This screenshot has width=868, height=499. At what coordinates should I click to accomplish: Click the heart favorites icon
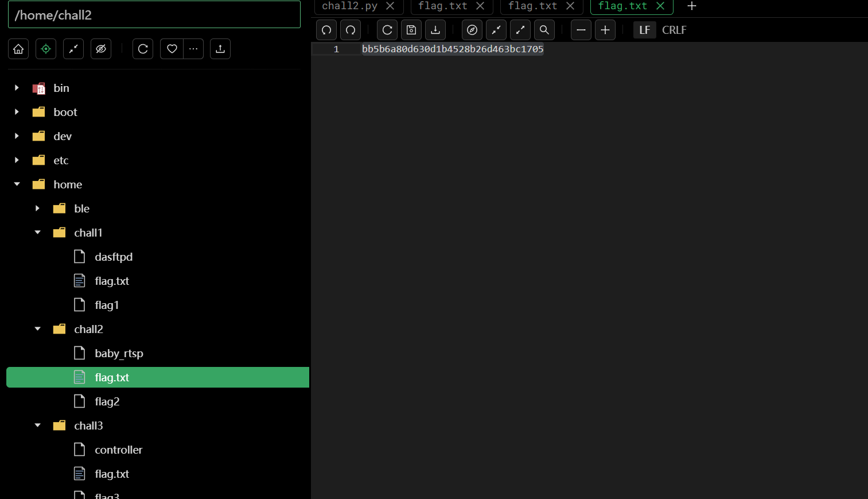(x=172, y=49)
